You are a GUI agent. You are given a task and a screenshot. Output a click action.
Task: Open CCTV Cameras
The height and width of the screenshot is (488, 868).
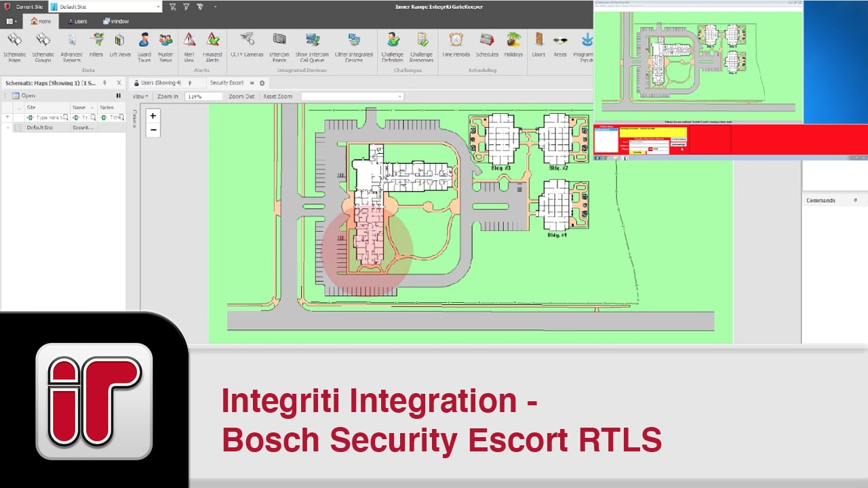click(x=247, y=45)
